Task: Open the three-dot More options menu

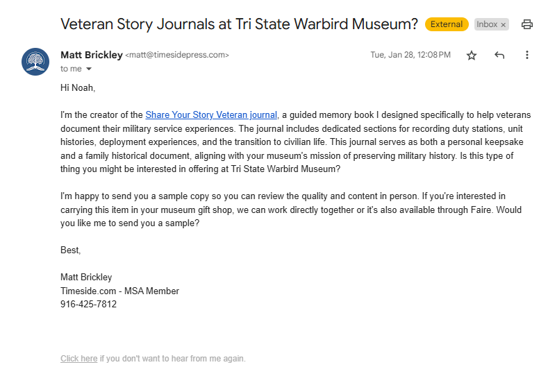Action: click(527, 56)
